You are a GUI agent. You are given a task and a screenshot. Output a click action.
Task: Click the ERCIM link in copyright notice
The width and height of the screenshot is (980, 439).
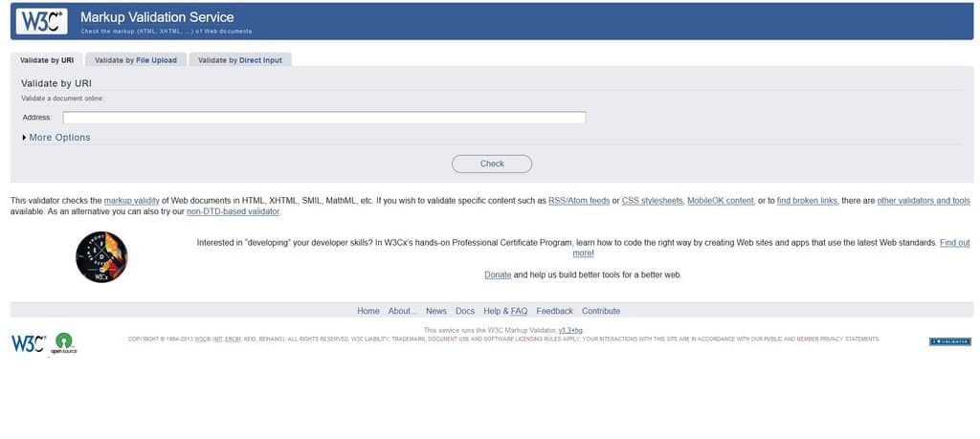234,340
